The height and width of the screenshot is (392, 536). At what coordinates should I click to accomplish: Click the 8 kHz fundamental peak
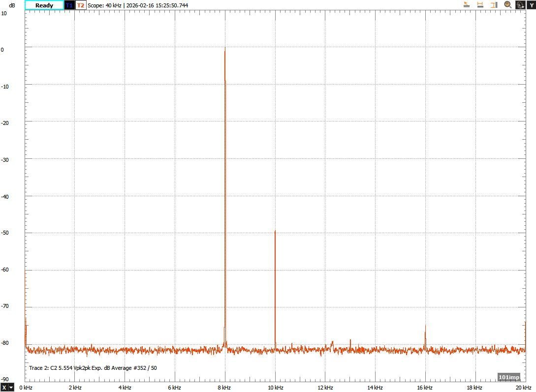point(225,49)
